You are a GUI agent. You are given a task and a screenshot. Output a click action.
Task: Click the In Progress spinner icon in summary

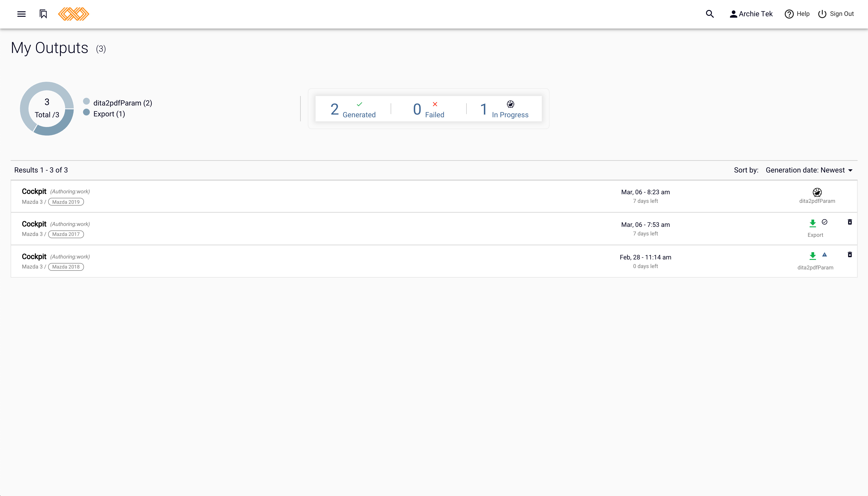coord(510,104)
